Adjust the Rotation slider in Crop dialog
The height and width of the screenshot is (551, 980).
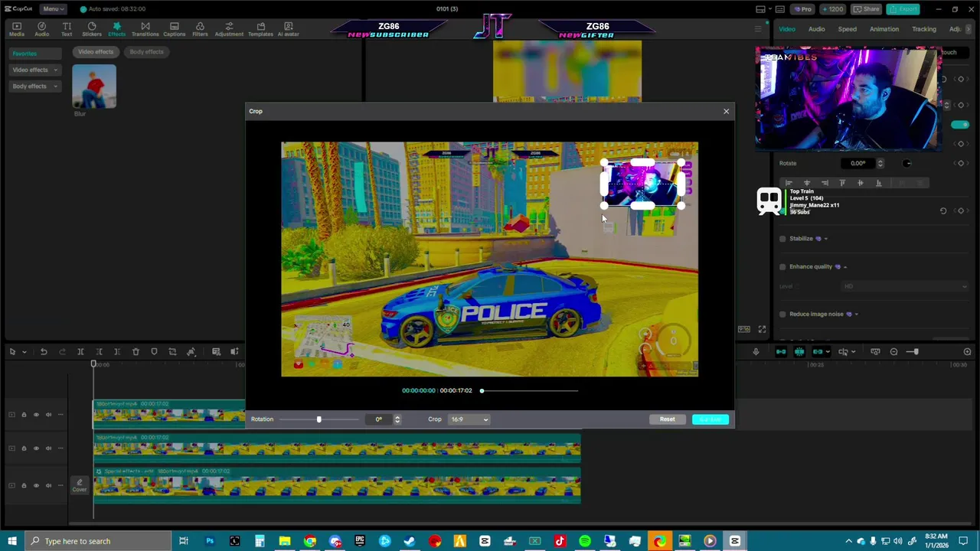(x=319, y=419)
